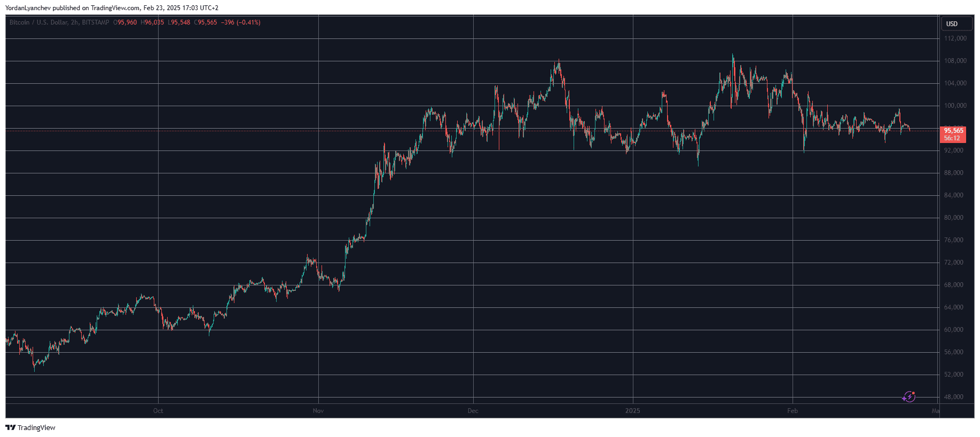
Task: Open the USD currency selector
Action: [956, 23]
